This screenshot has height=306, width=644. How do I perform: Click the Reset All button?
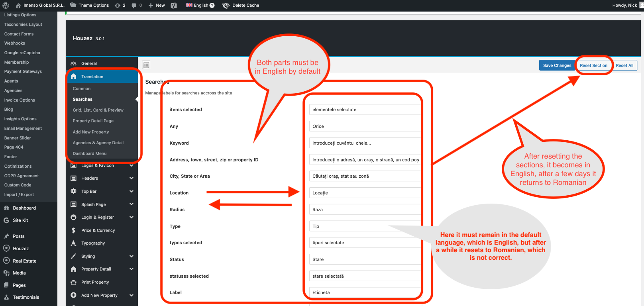624,65
